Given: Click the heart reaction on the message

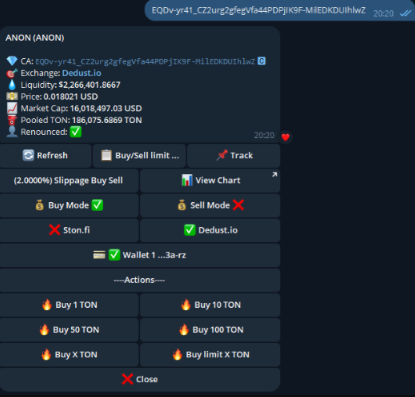Looking at the screenshot, I should pos(285,137).
